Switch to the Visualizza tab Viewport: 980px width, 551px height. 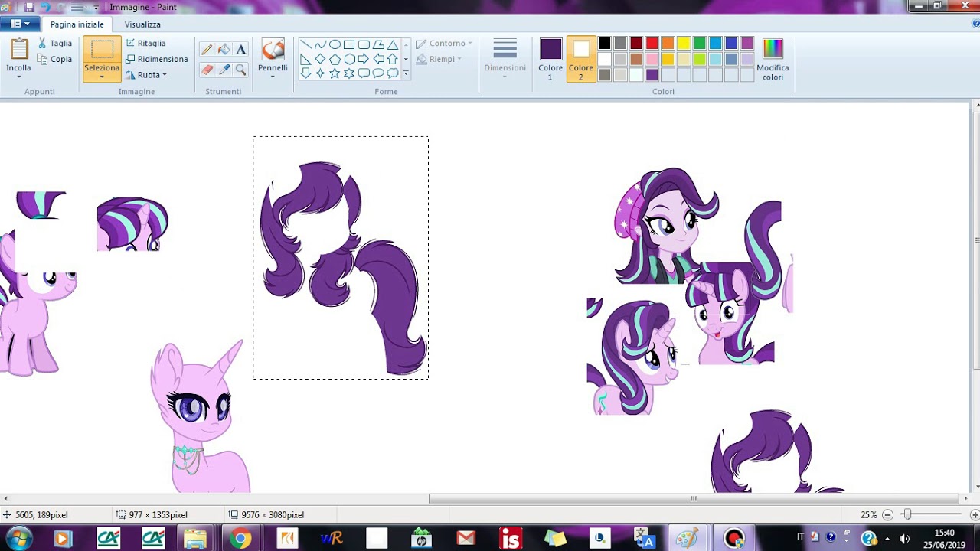coord(142,24)
